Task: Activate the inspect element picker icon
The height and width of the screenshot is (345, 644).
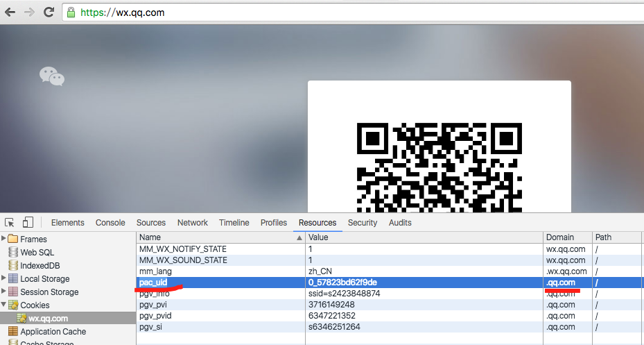Action: pos(10,222)
